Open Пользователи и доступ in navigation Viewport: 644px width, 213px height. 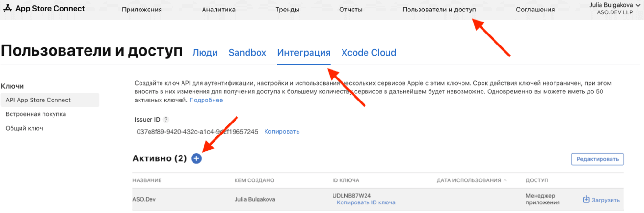click(439, 10)
